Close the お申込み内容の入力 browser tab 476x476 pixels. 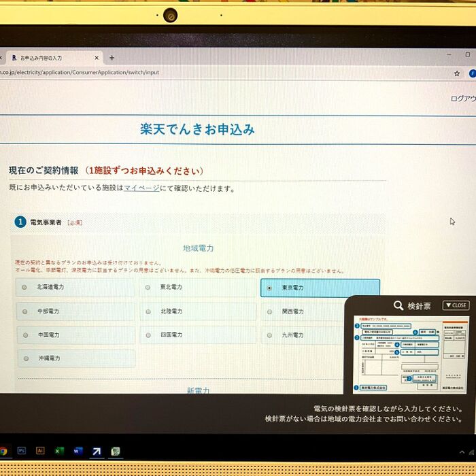click(96, 58)
